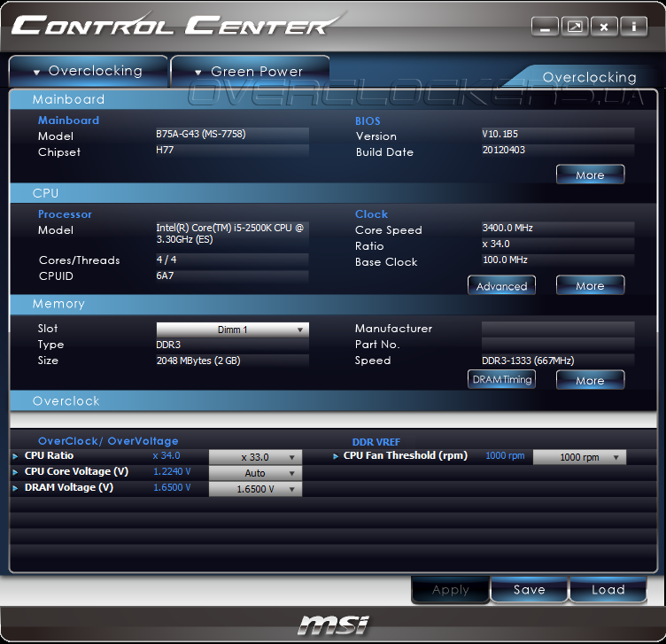Screen dimensions: 666x644
Task: Click the CPU Ratio label
Action: [50, 455]
